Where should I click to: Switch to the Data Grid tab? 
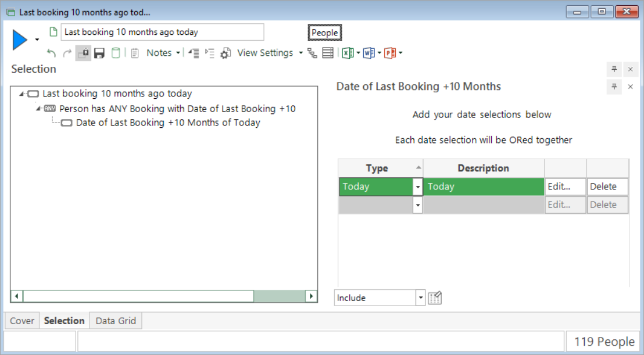pos(116,321)
